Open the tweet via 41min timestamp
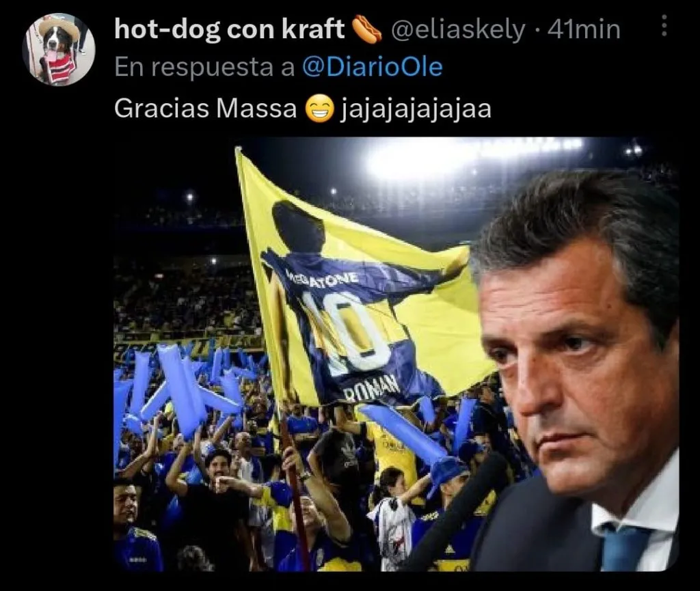This screenshot has width=700, height=591. [584, 30]
